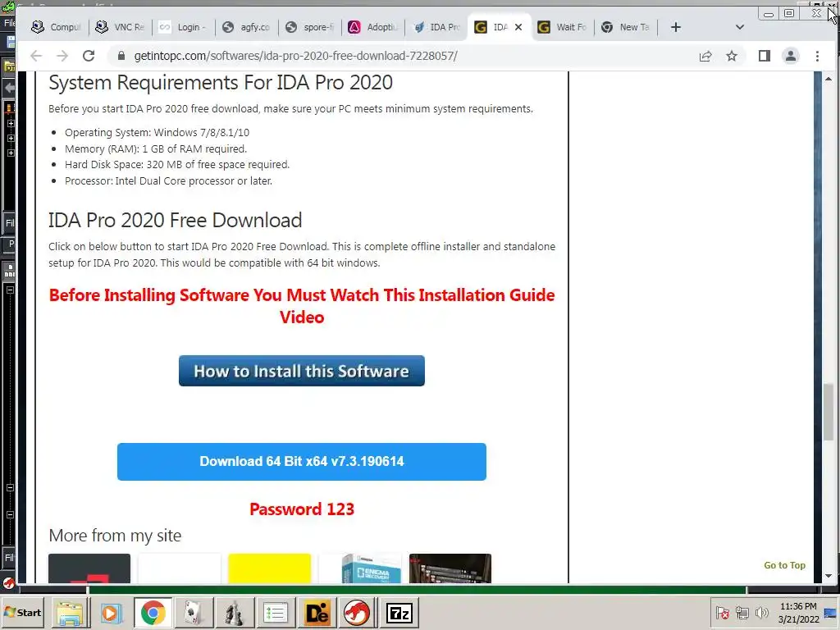The width and height of the screenshot is (840, 630).
Task: Click the page scrollbar down arrow
Action: tap(829, 576)
